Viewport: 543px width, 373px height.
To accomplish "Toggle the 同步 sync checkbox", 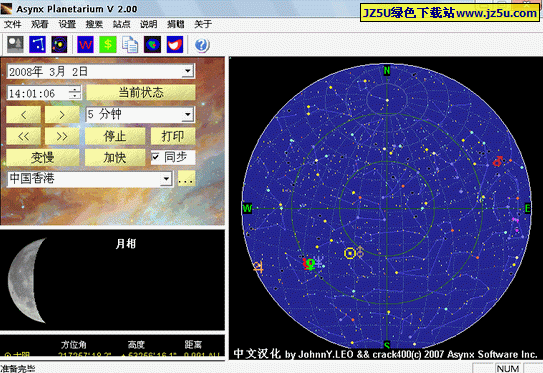I will (155, 157).
